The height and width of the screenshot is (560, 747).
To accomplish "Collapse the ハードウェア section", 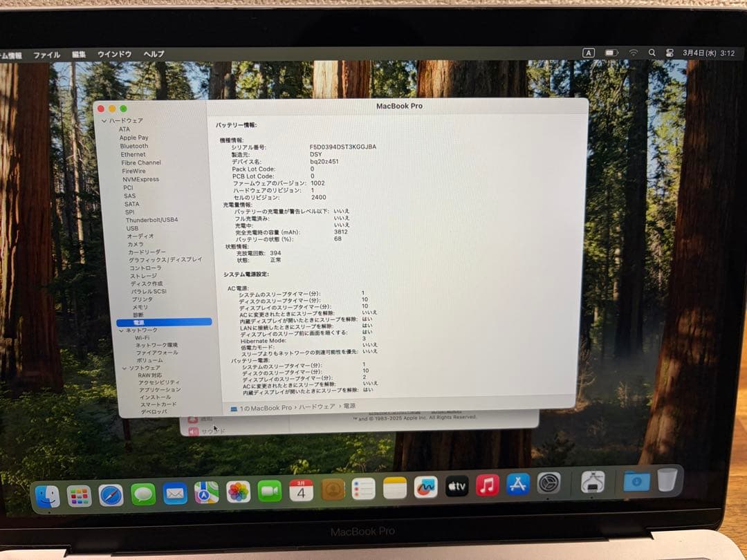I will click(x=104, y=121).
